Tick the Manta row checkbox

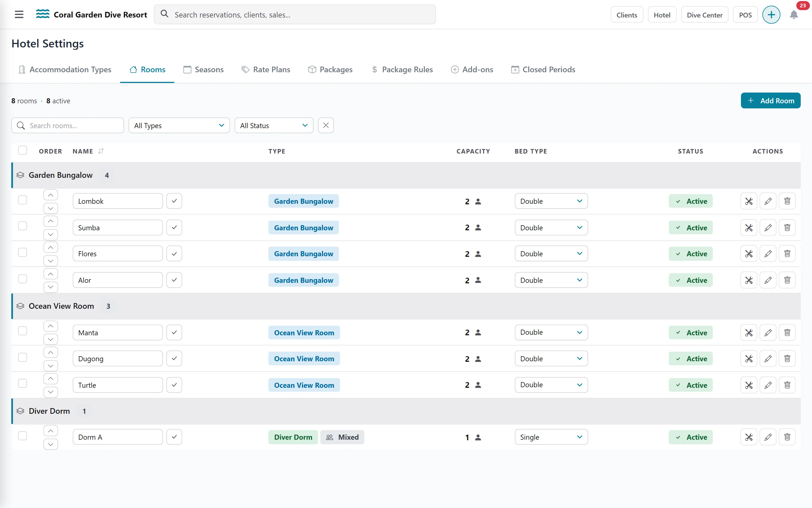[x=23, y=331]
